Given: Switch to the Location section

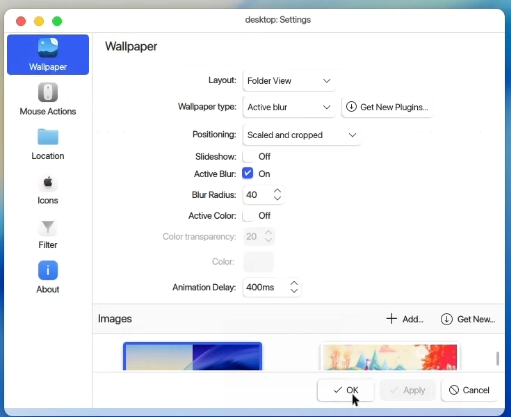Looking at the screenshot, I should tap(48, 144).
